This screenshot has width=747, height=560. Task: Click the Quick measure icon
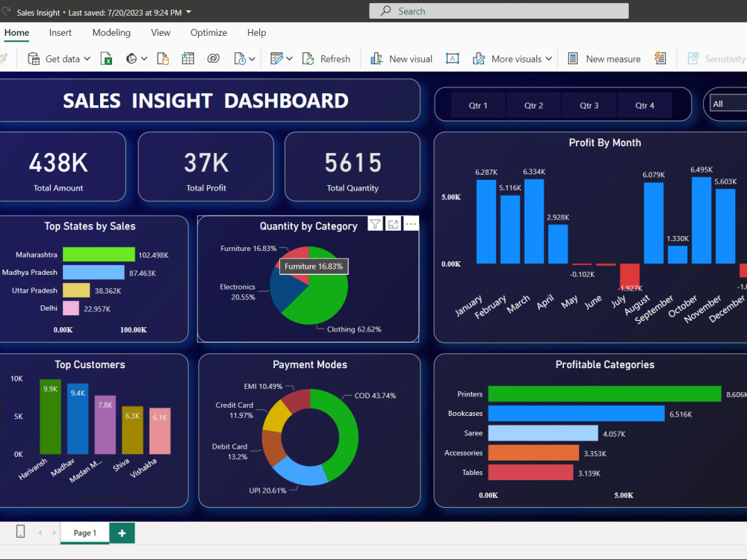(x=660, y=58)
